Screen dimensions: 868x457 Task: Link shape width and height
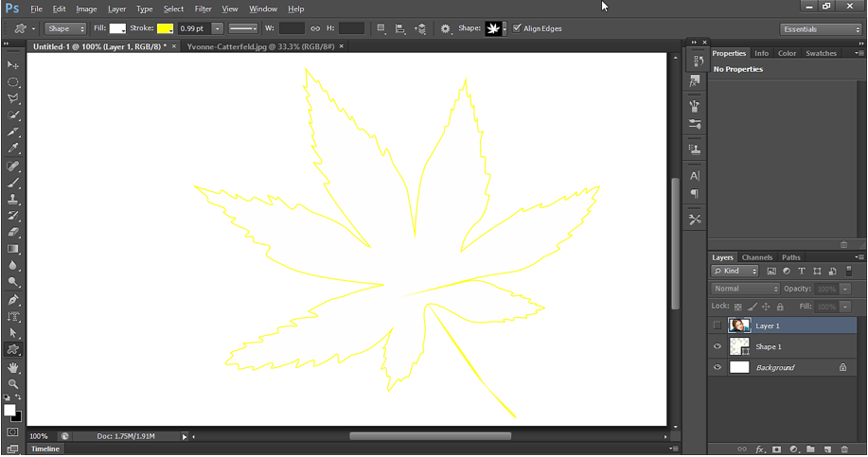click(315, 28)
